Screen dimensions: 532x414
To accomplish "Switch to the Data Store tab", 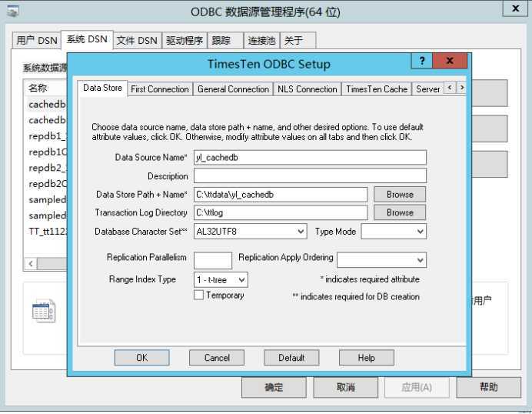I will (x=102, y=88).
